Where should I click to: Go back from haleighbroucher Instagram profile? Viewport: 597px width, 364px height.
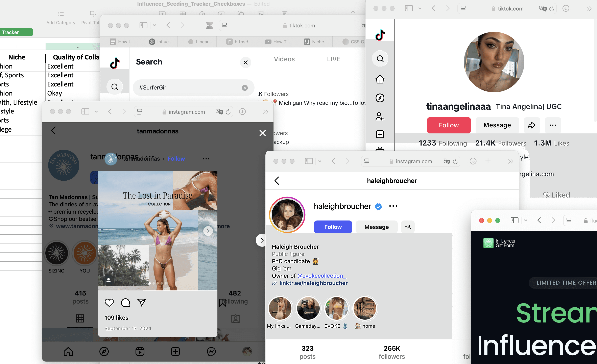point(277,180)
